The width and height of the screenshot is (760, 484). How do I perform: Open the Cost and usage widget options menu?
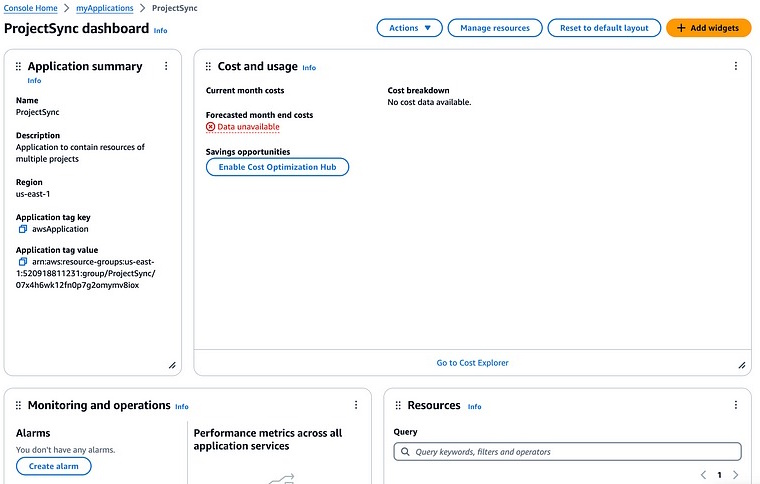(736, 66)
